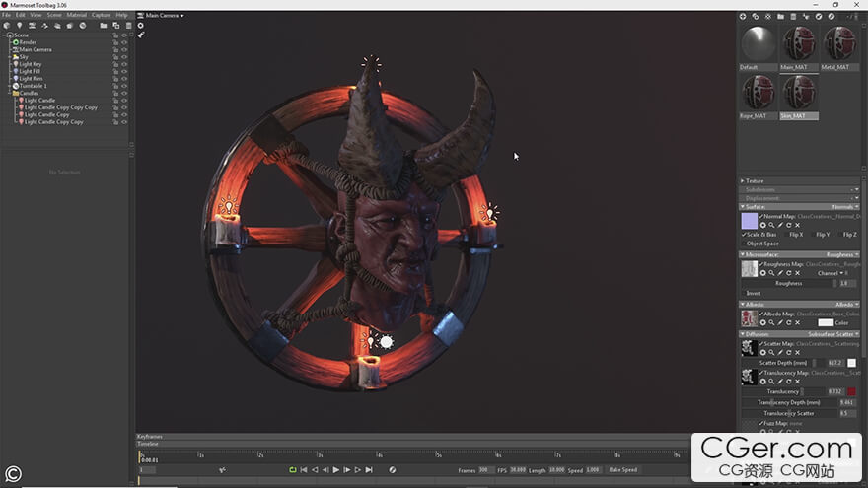Viewport: 868px width, 488px height.
Task: Click the Frames input field
Action: coord(484,469)
